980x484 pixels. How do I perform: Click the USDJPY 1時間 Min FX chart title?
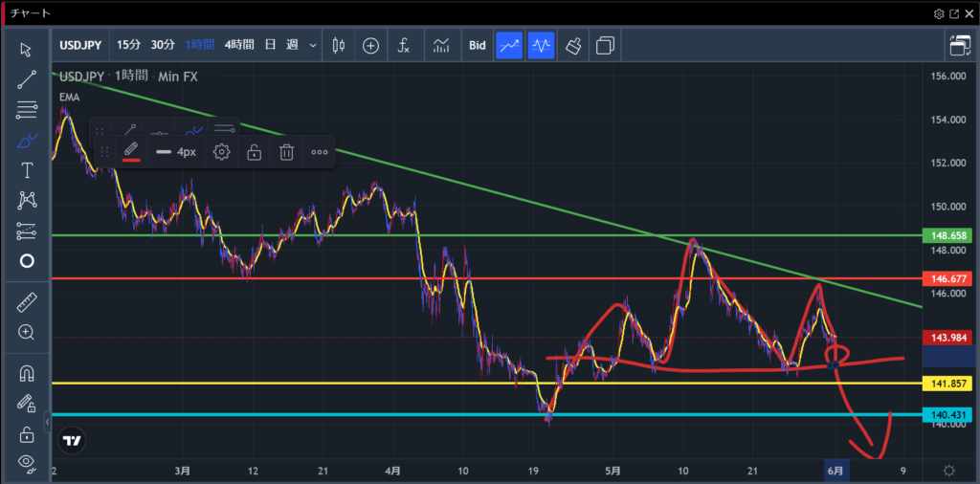click(x=129, y=77)
